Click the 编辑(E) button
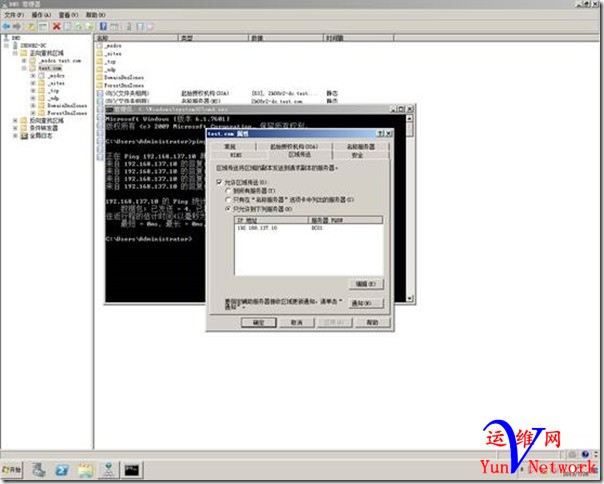 pos(366,284)
